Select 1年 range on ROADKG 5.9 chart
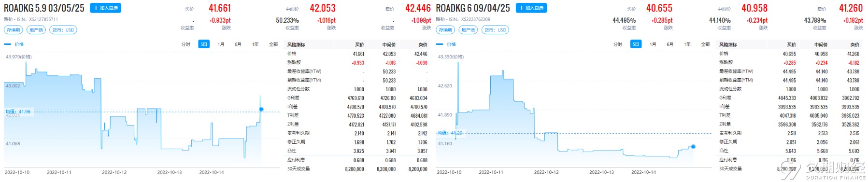The image size is (868, 182). click(x=256, y=44)
